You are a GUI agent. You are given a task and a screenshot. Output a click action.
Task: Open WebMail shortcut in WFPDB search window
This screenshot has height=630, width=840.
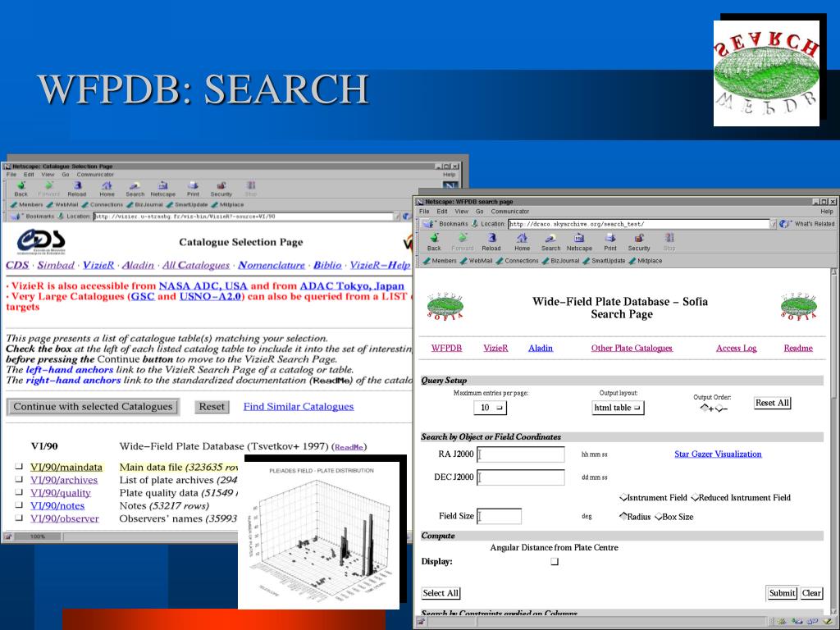[477, 261]
